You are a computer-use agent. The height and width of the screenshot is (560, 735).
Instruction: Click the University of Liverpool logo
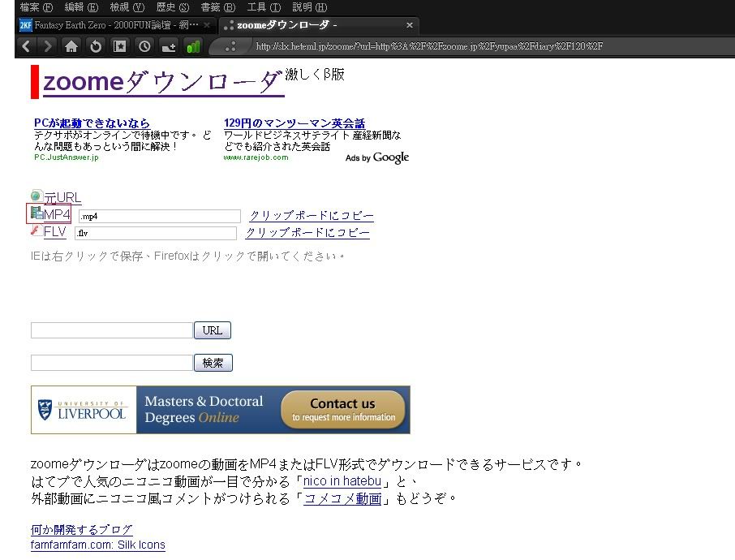pyautogui.click(x=84, y=410)
